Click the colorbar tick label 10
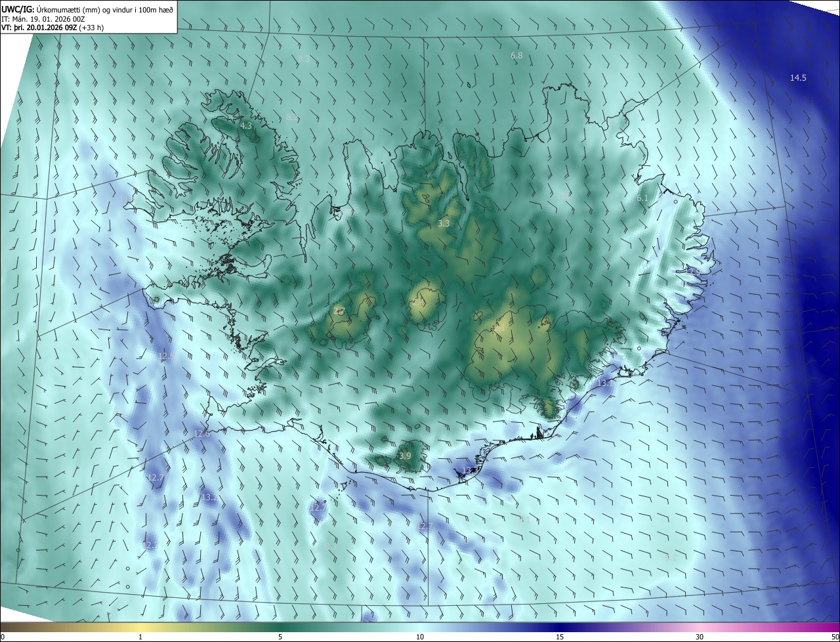The height and width of the screenshot is (642, 840). point(420,637)
